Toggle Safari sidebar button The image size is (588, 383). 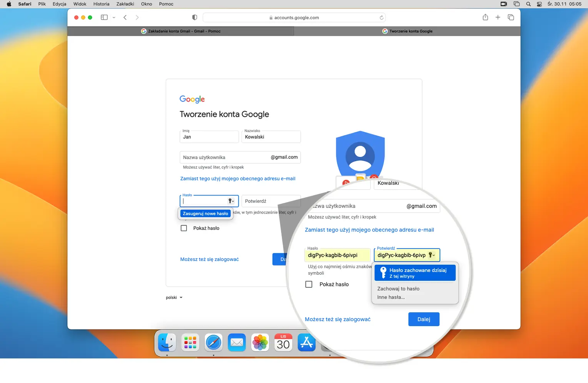104,17
